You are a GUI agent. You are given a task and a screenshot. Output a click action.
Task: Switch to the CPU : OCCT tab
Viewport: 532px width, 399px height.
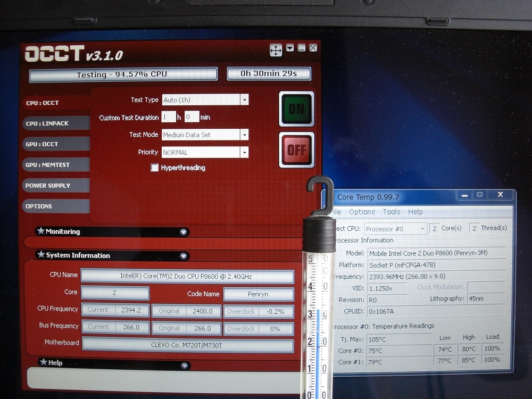tap(56, 103)
